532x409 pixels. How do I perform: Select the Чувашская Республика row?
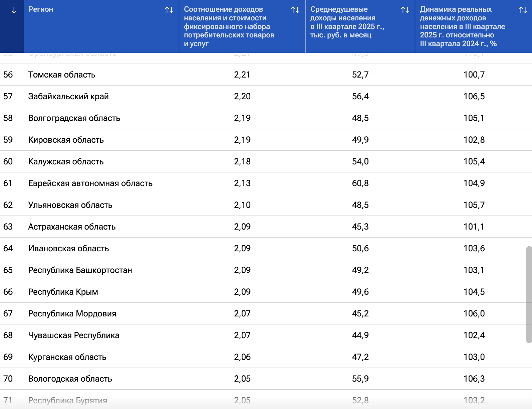coord(74,335)
